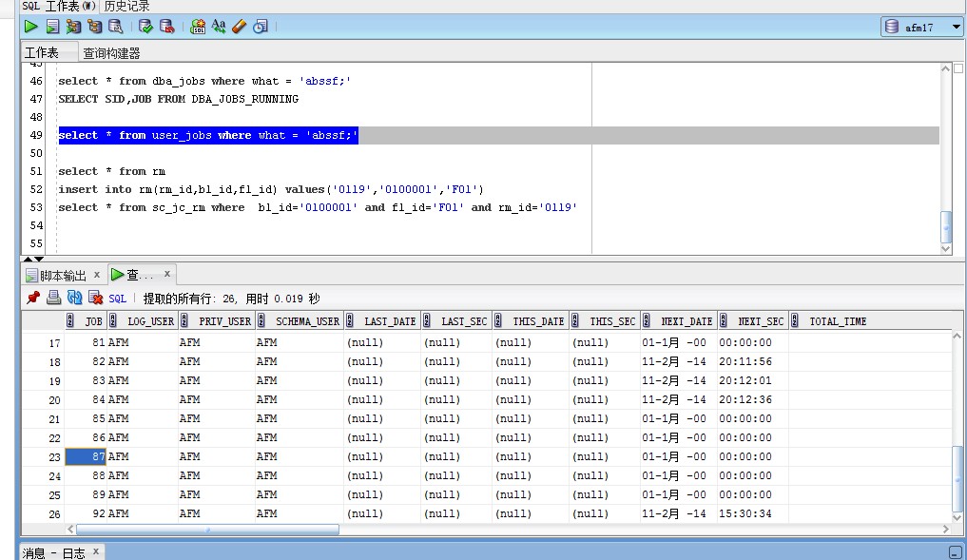Screen dimensions: 967x560
Task: Run the highlighted SQL statement
Action: [30, 27]
